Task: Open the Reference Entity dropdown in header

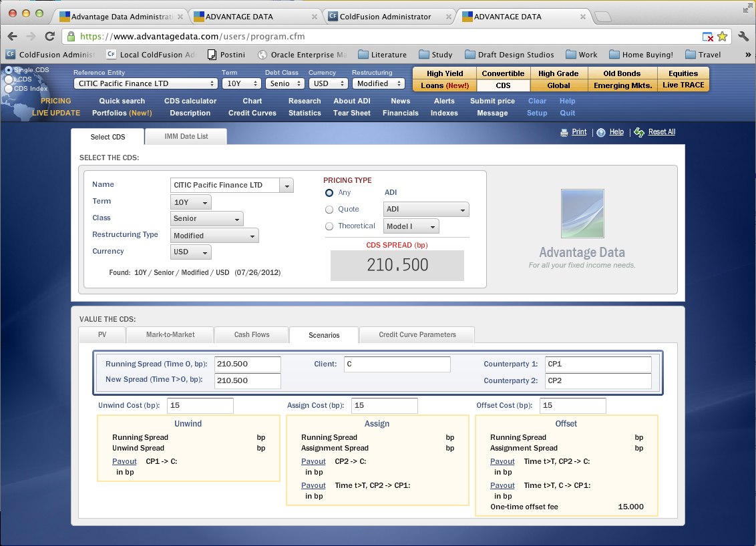Action: pos(145,83)
